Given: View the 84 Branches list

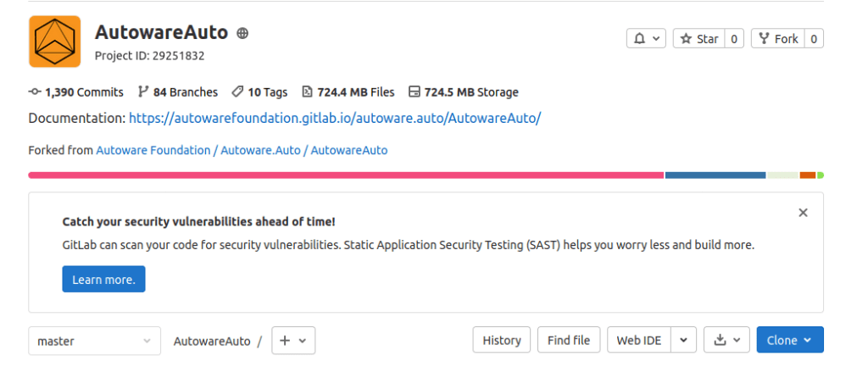Looking at the screenshot, I should pos(177,92).
